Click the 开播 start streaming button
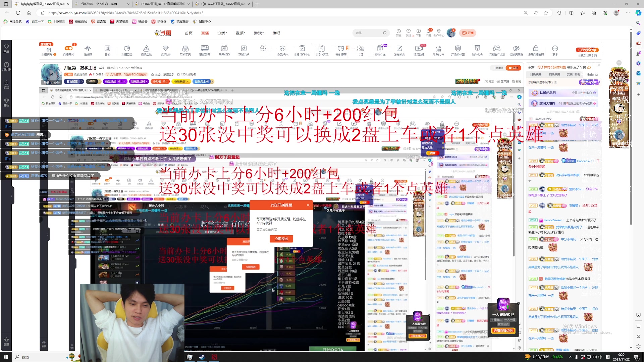This screenshot has width=644, height=362. [x=468, y=33]
